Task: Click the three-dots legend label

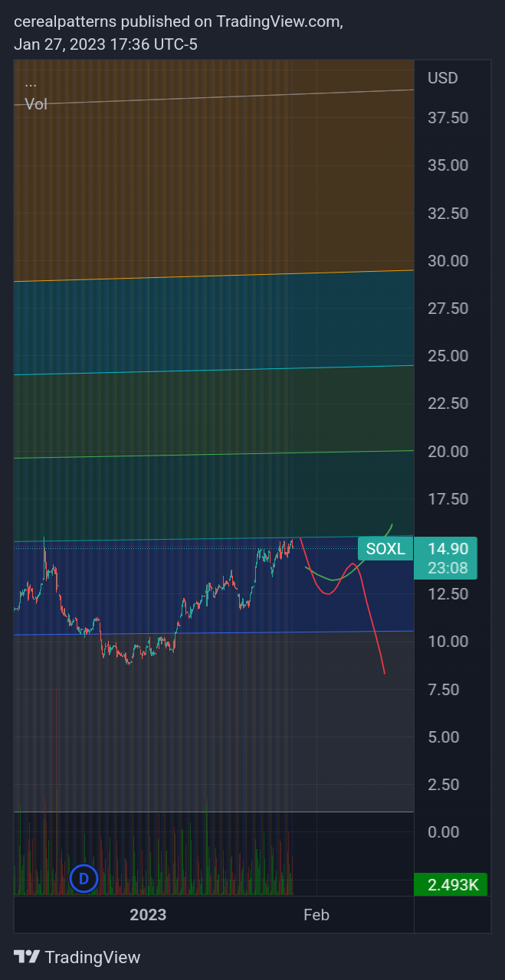Action: coord(31,83)
